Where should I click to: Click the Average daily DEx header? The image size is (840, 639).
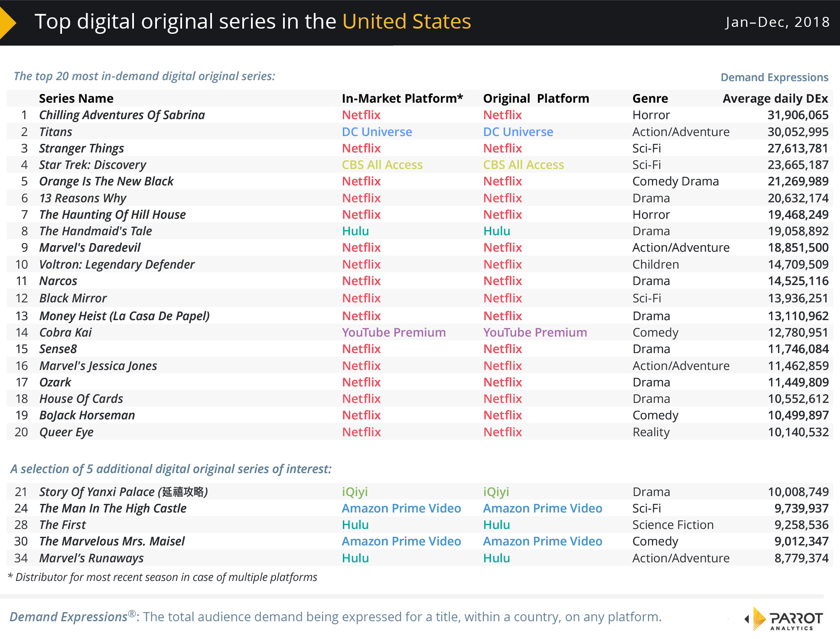775,98
